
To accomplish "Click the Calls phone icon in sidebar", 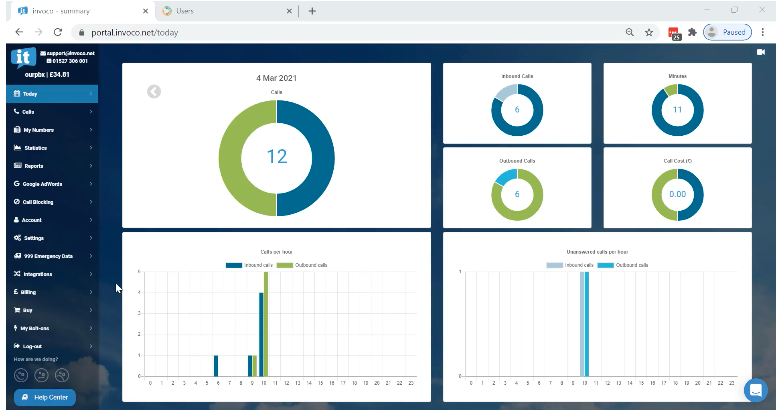I will click(x=16, y=111).
